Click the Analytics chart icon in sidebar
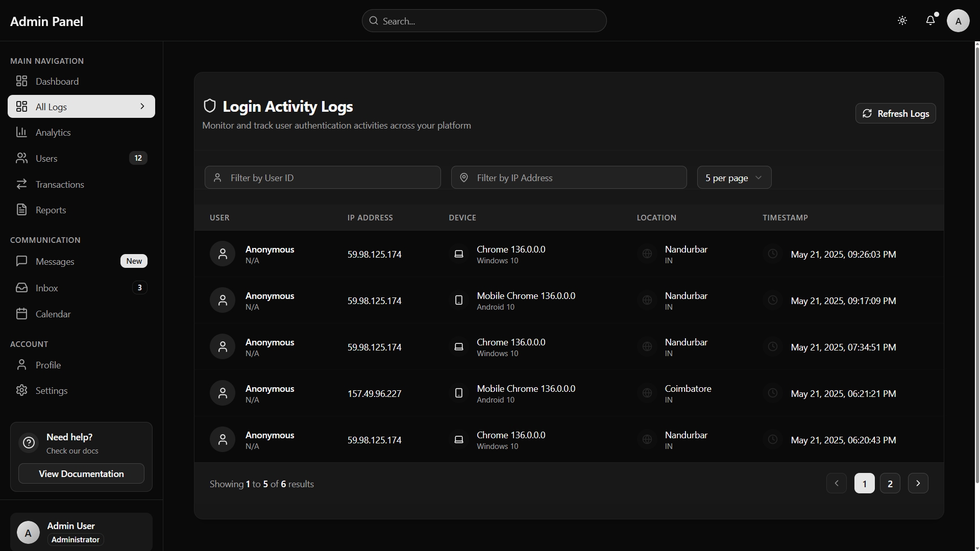Image resolution: width=980 pixels, height=551 pixels. pyautogui.click(x=21, y=132)
